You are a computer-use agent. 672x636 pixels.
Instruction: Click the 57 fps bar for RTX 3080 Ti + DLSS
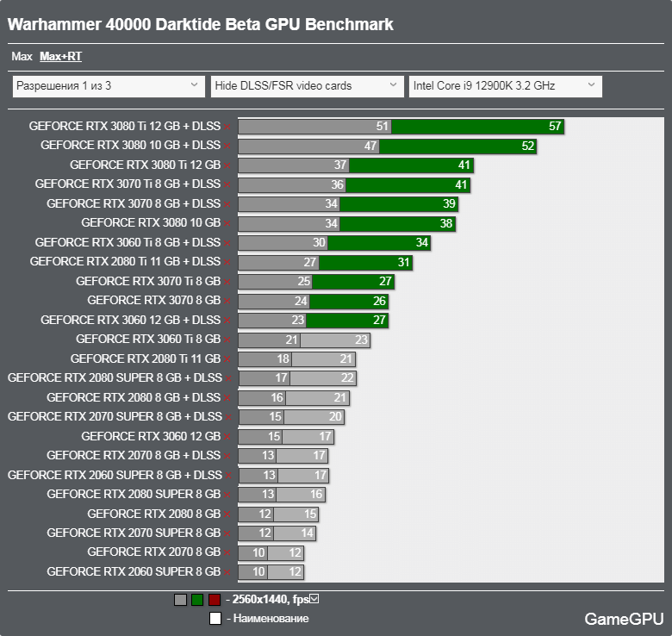(478, 127)
